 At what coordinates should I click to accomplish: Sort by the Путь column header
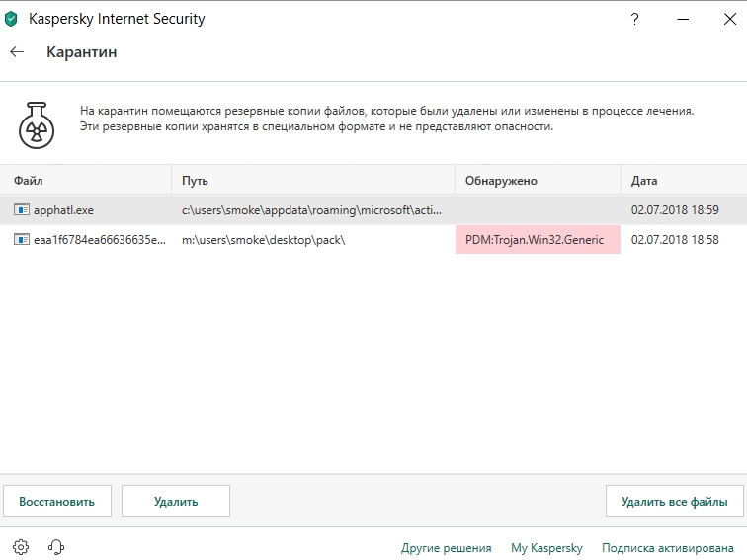195,181
